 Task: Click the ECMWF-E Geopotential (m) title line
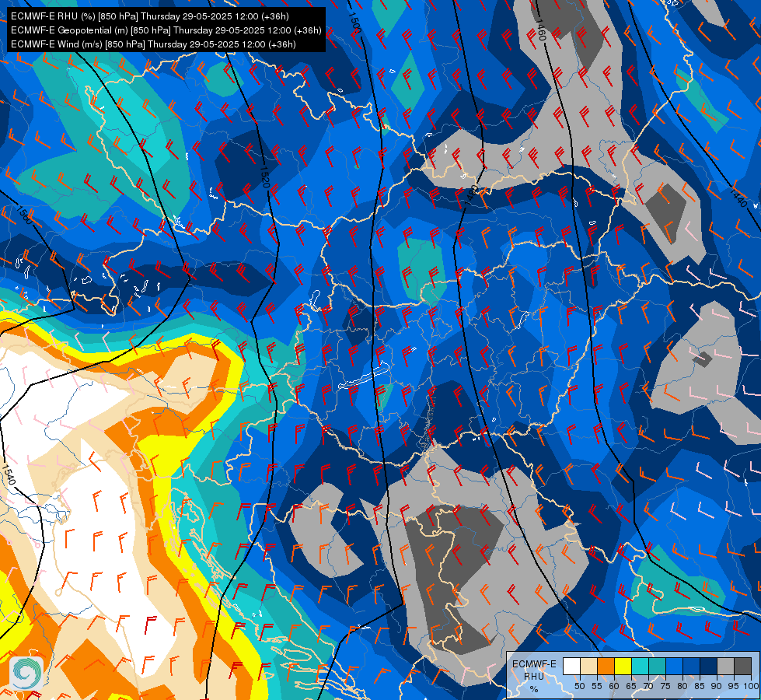[166, 30]
